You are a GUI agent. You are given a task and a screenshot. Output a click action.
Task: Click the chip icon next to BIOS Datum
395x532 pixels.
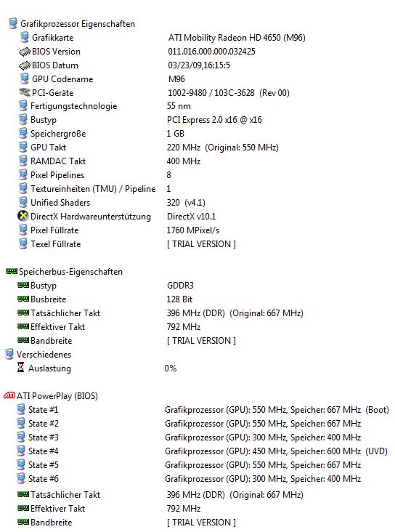pyautogui.click(x=25, y=65)
